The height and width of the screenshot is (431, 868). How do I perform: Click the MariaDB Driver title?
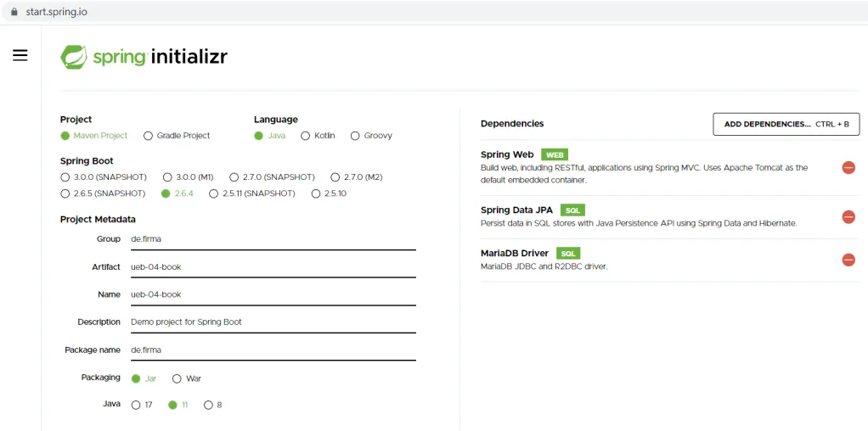(515, 253)
